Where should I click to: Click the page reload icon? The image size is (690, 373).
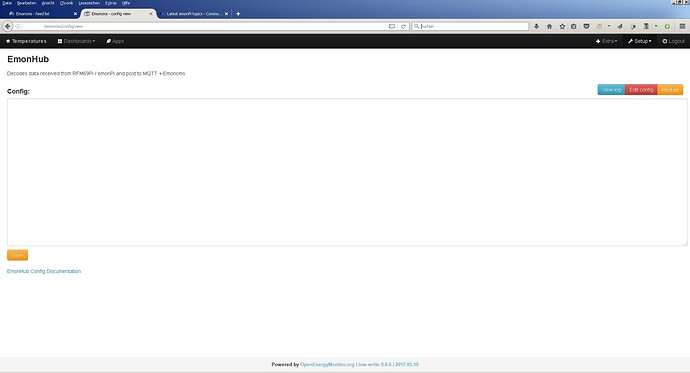click(x=403, y=26)
